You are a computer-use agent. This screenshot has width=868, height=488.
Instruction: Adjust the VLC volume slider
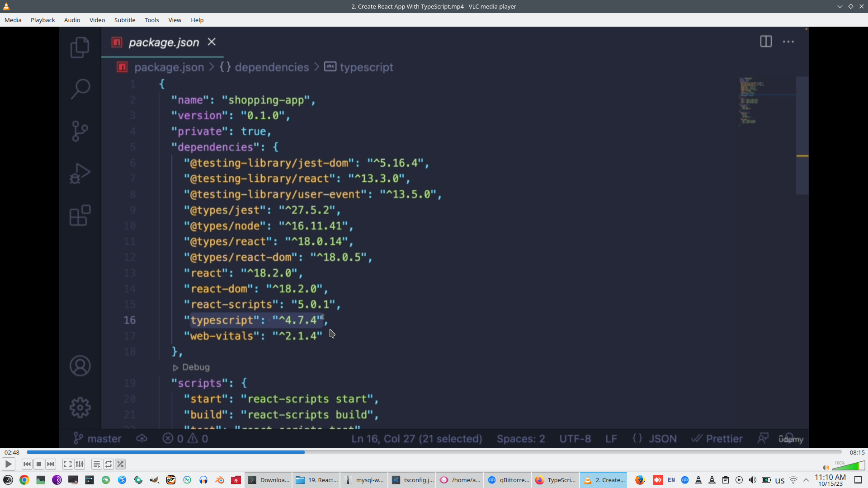tap(849, 467)
